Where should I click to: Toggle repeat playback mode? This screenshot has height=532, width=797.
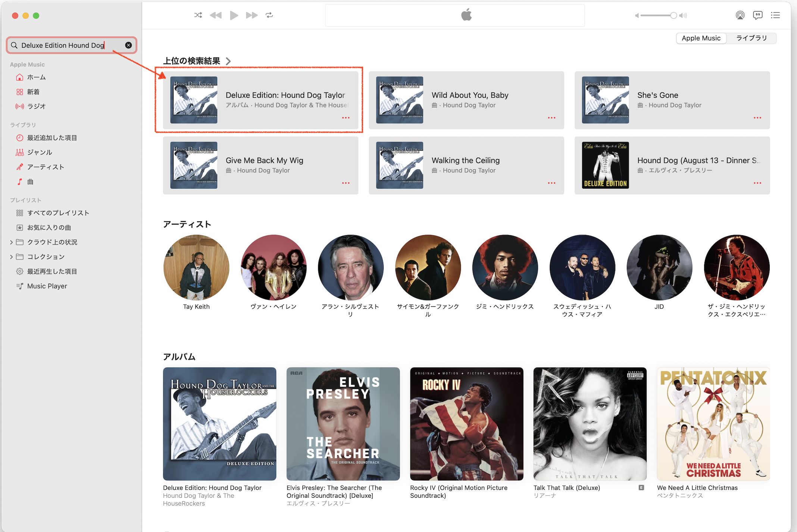[x=269, y=15]
